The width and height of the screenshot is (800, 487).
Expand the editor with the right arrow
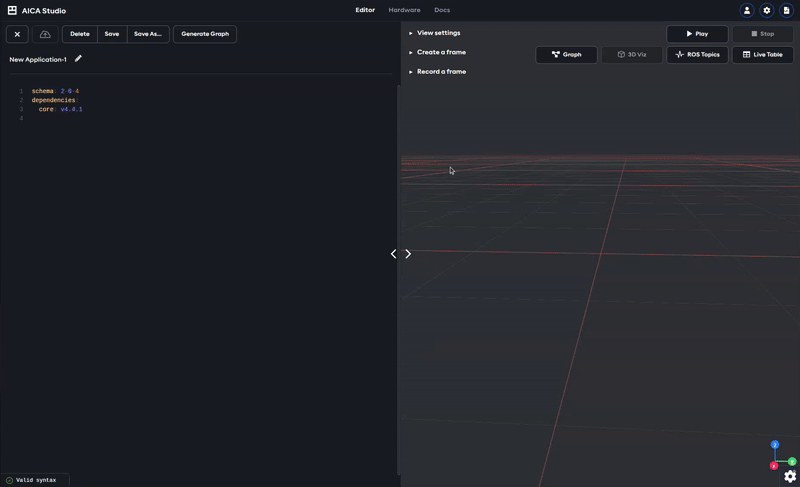tap(408, 254)
